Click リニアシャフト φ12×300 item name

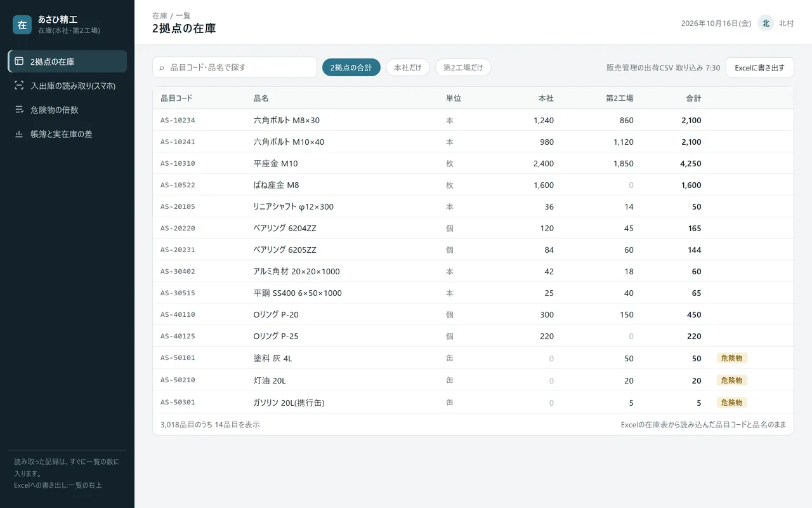tap(293, 206)
